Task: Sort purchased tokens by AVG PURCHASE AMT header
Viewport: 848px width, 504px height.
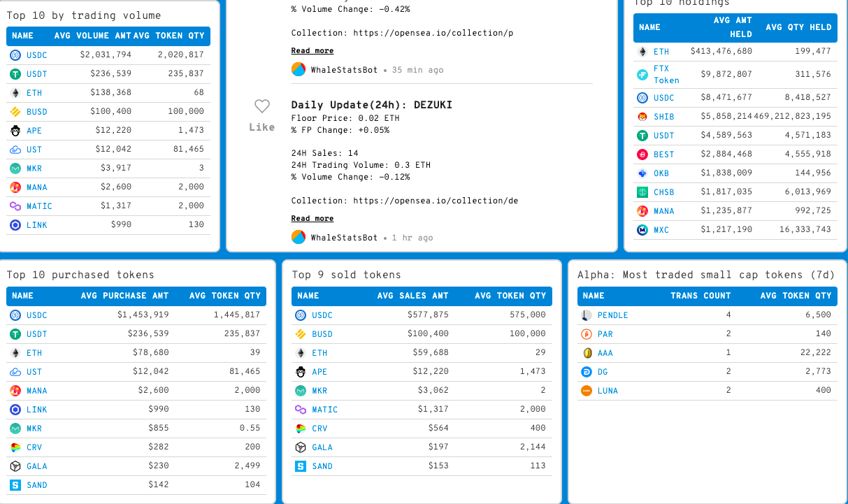Action: point(125,296)
